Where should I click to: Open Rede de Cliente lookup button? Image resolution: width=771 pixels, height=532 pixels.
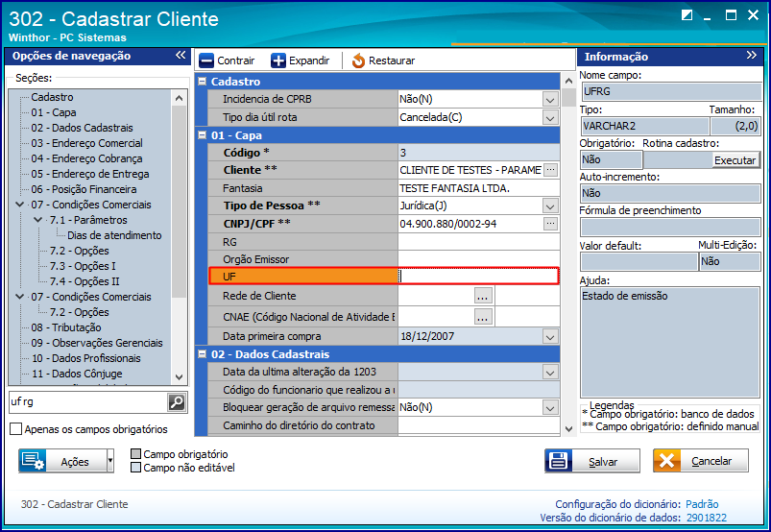[482, 296]
